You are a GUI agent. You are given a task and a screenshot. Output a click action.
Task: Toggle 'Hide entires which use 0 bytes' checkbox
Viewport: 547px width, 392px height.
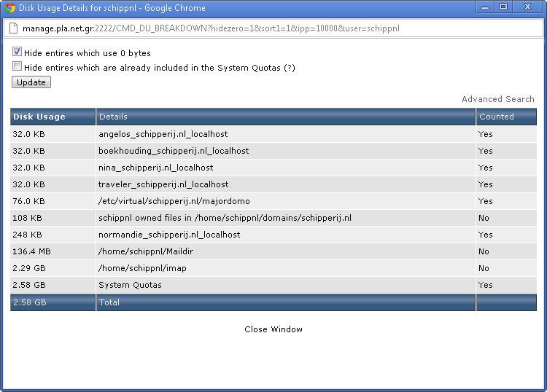click(17, 52)
